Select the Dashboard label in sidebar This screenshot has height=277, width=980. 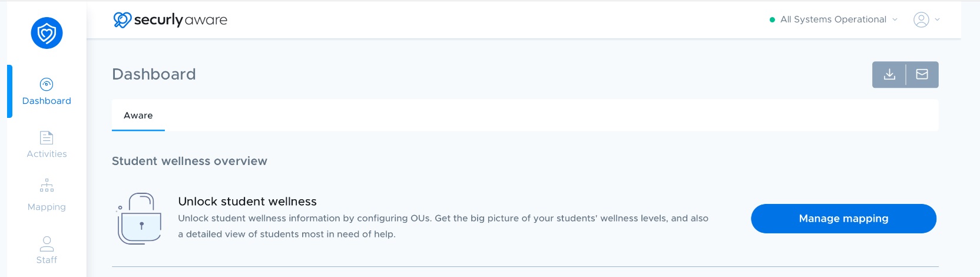click(x=47, y=101)
